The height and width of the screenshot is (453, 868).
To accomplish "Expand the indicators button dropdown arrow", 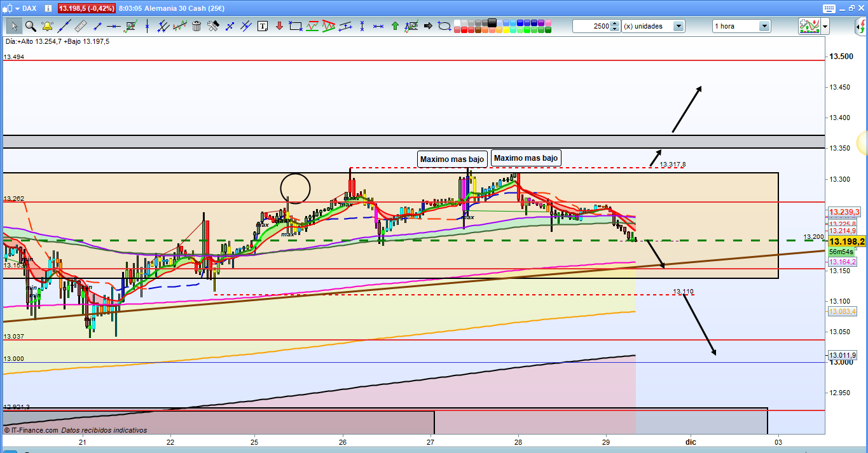I will click(825, 26).
